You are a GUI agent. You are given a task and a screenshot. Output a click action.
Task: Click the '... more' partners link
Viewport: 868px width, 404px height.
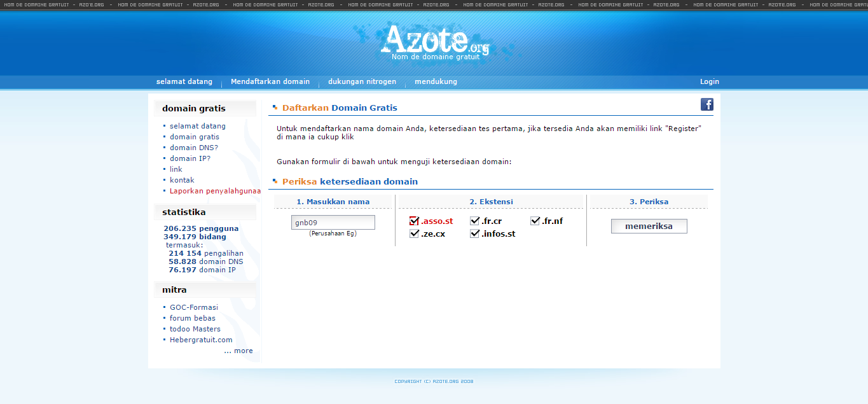[x=238, y=351]
